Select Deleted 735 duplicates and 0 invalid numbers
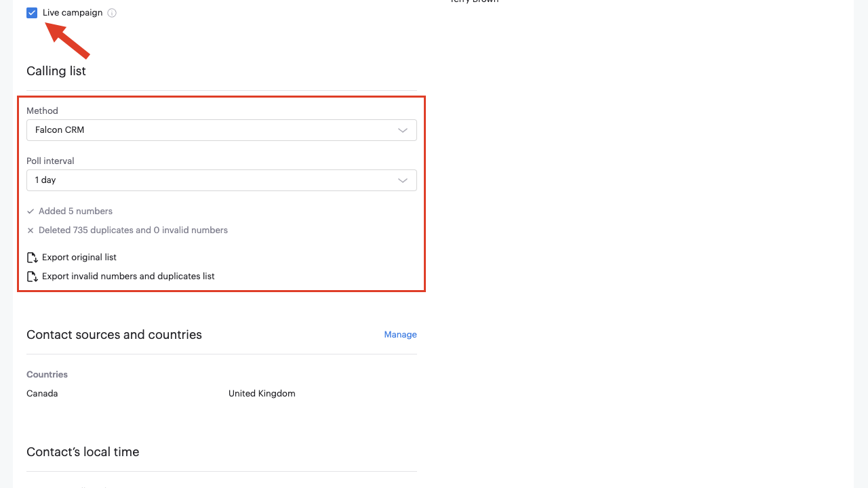Image resolution: width=868 pixels, height=488 pixels. pyautogui.click(x=134, y=230)
